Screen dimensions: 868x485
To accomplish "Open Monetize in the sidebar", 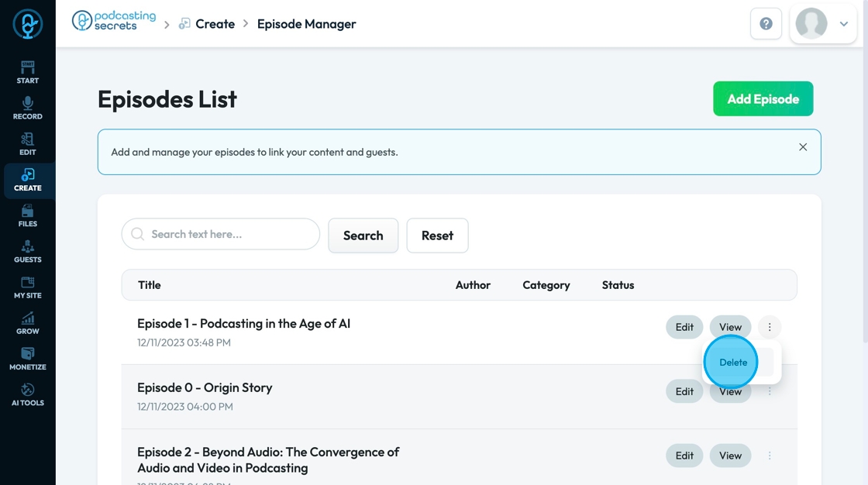I will 27,358.
